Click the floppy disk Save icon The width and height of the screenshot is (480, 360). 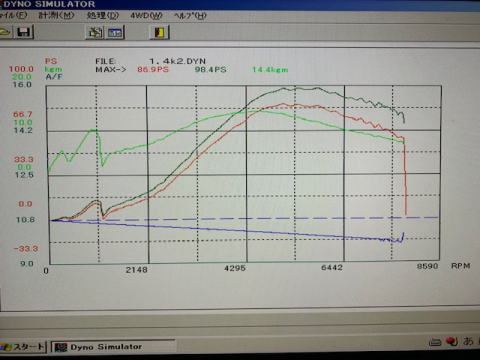(x=24, y=32)
